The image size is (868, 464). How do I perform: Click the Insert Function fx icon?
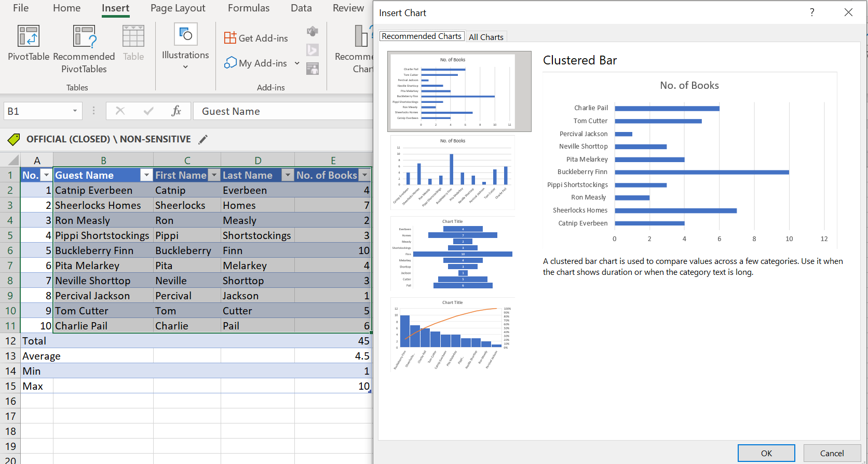pos(176,111)
